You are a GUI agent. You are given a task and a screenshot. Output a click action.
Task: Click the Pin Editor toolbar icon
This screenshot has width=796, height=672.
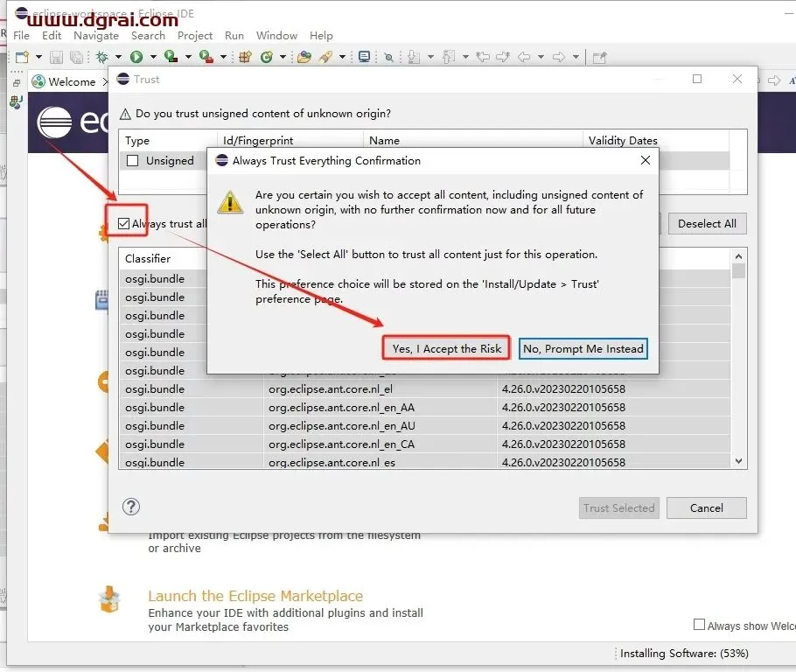tap(599, 57)
